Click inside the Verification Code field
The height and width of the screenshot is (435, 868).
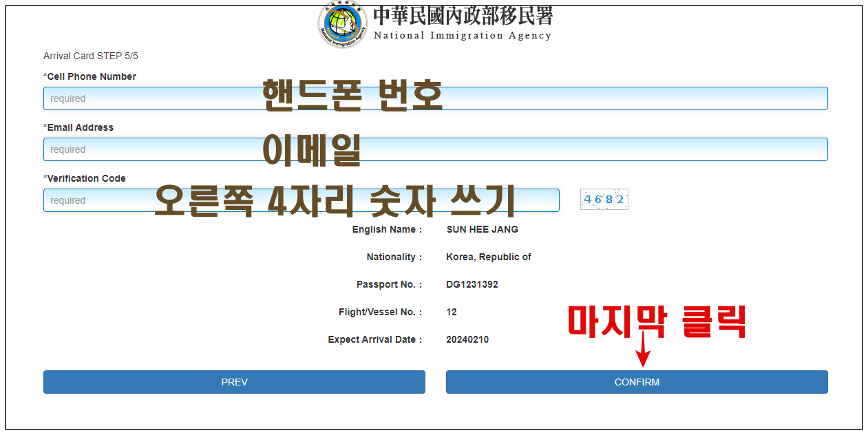coord(301,200)
